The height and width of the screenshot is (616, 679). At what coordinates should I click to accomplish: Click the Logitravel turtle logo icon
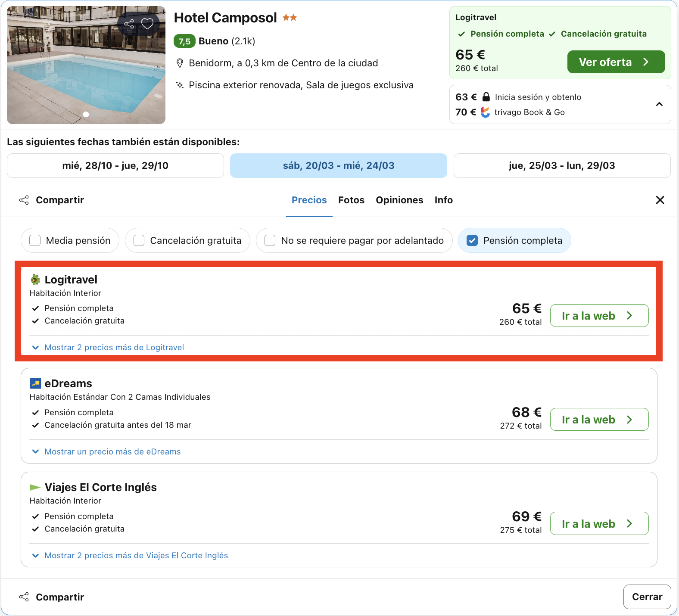(x=35, y=280)
